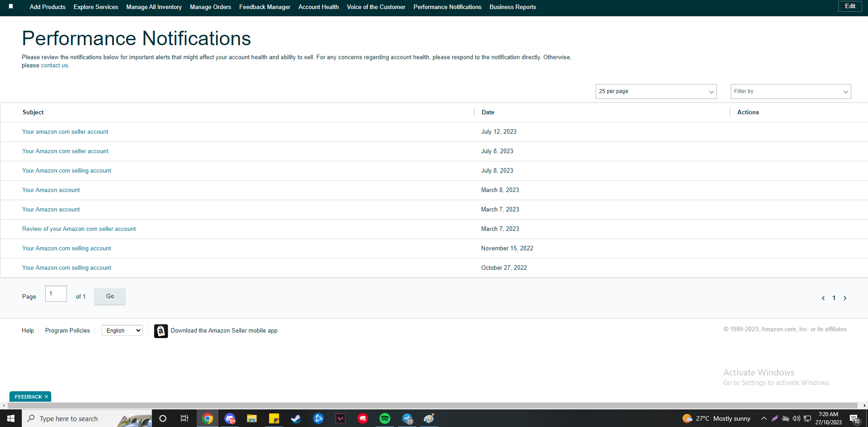This screenshot has height=427, width=868.
Task: Open Telegram from the taskbar
Action: point(407,418)
